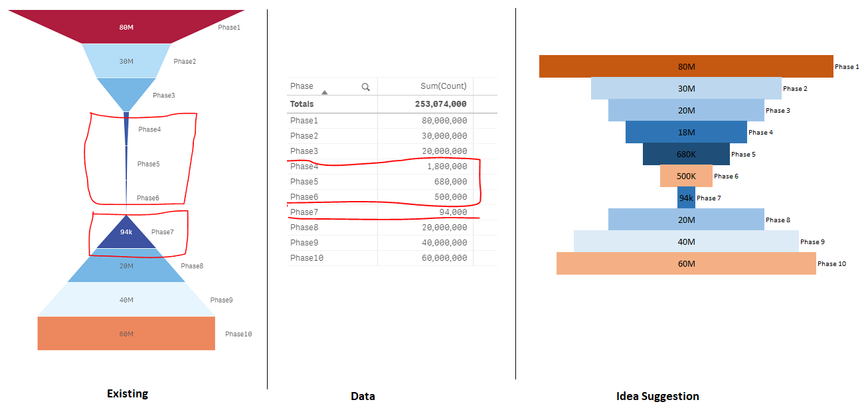Select the orange 80M bar in the Idea Suggestion

coord(686,66)
